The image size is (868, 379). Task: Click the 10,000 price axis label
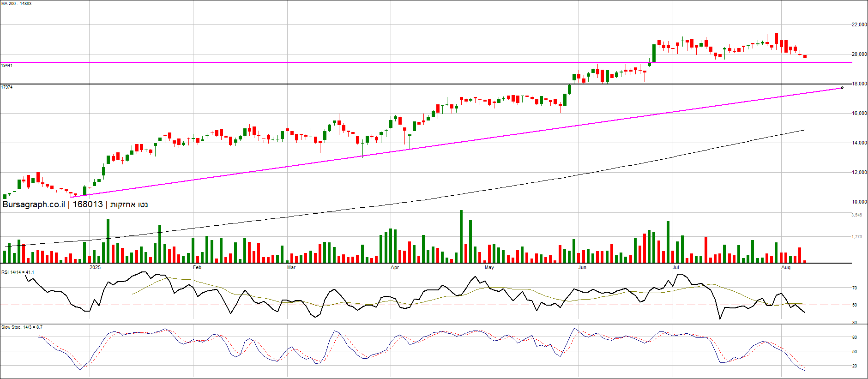point(859,202)
